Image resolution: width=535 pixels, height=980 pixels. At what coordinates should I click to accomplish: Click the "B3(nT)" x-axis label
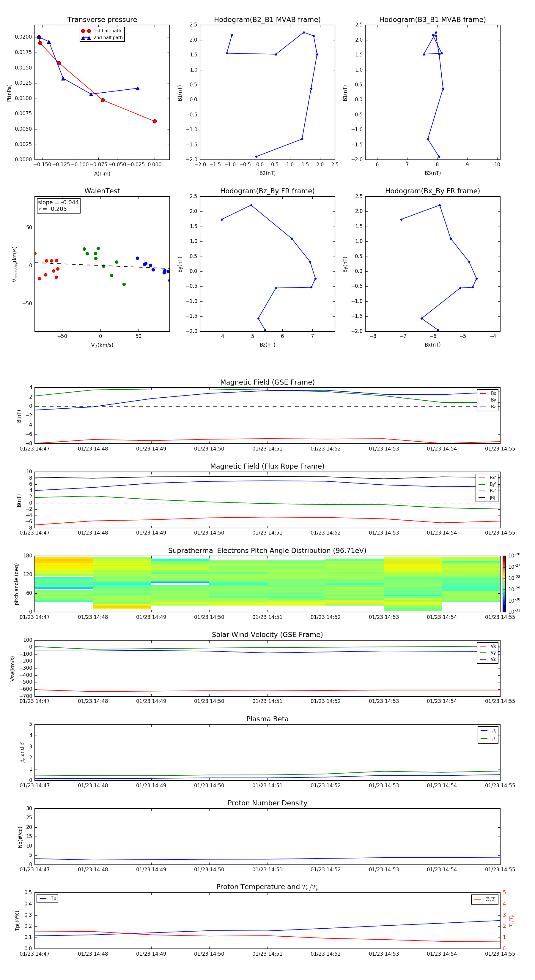pos(432,173)
